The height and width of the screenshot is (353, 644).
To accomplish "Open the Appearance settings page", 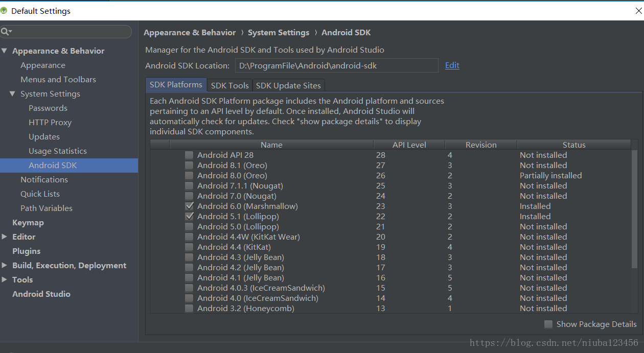I will (43, 65).
